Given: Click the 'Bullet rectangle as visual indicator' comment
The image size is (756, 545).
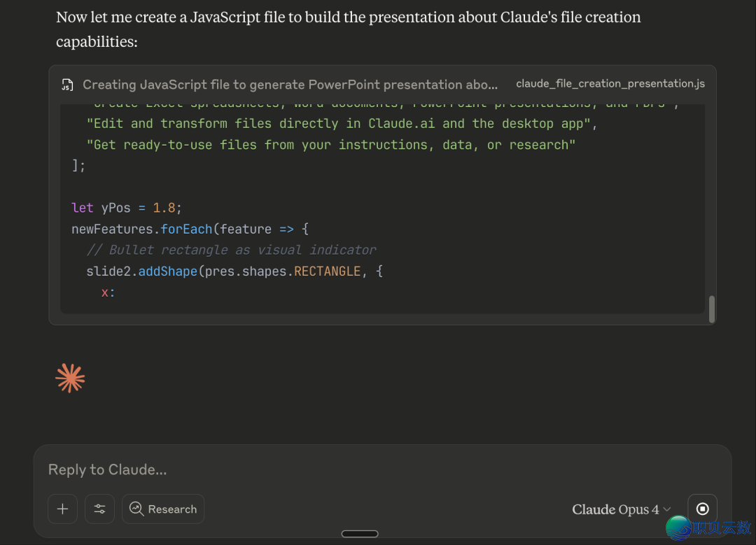Looking at the screenshot, I should pyautogui.click(x=232, y=250).
